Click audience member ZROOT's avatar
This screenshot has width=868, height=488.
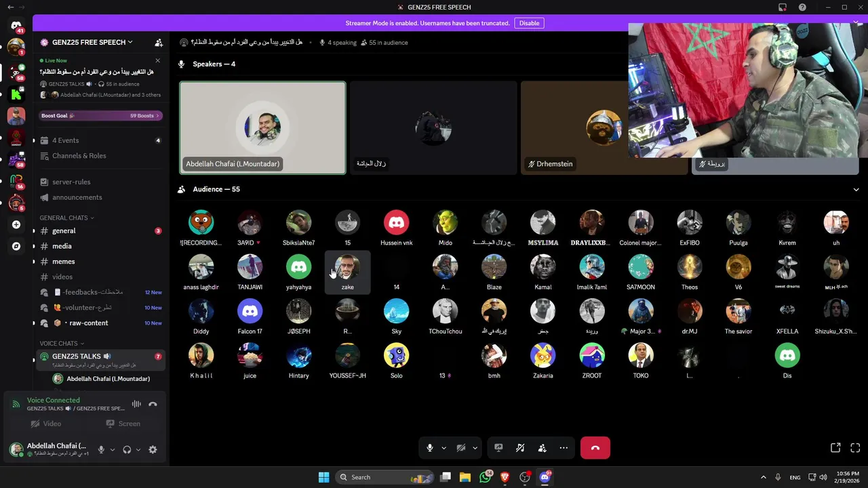point(592,355)
